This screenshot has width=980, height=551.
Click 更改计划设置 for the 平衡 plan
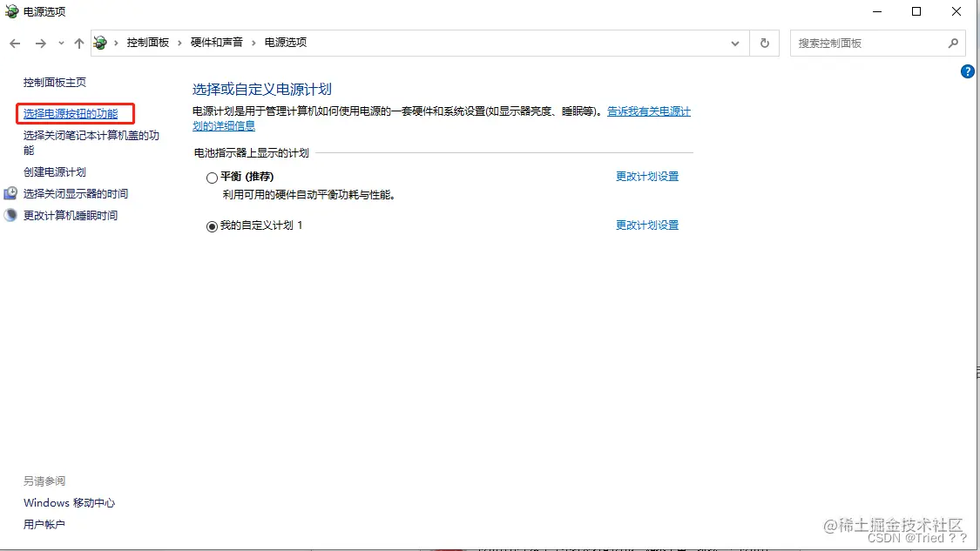646,176
